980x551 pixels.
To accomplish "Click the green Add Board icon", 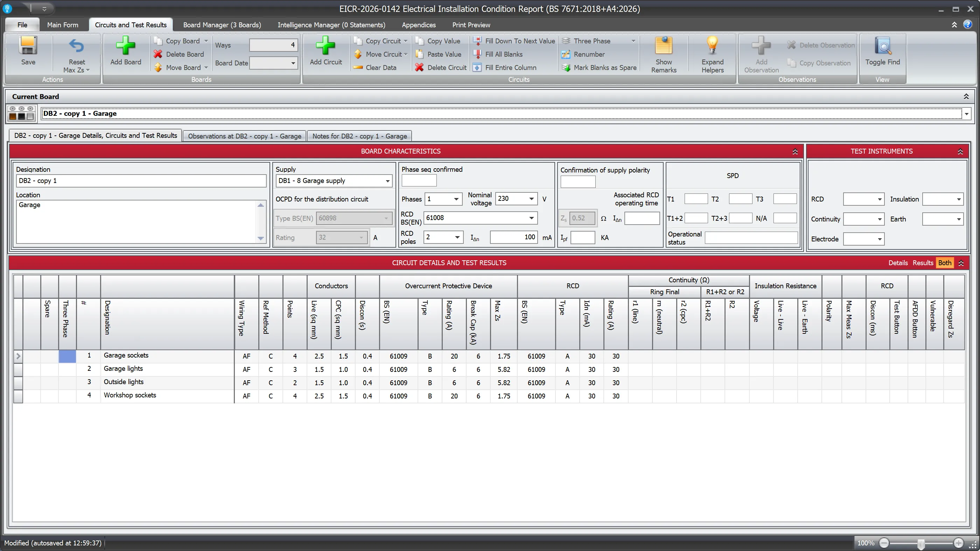I will click(126, 45).
